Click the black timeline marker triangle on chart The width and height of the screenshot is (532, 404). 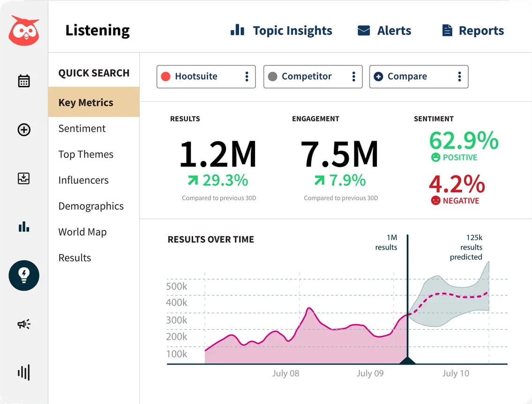pyautogui.click(x=407, y=360)
